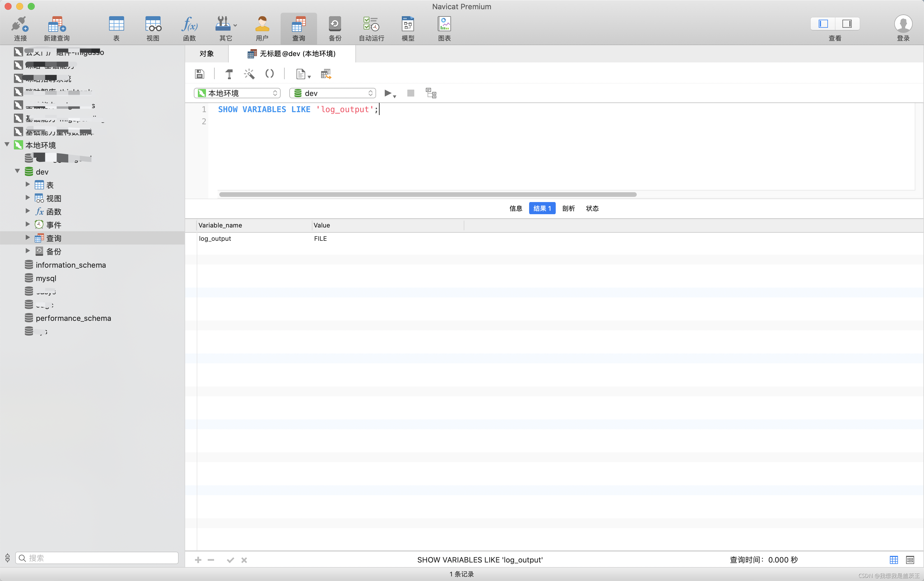The image size is (924, 581).
Task: Toggle the right info pane button
Action: click(x=847, y=24)
